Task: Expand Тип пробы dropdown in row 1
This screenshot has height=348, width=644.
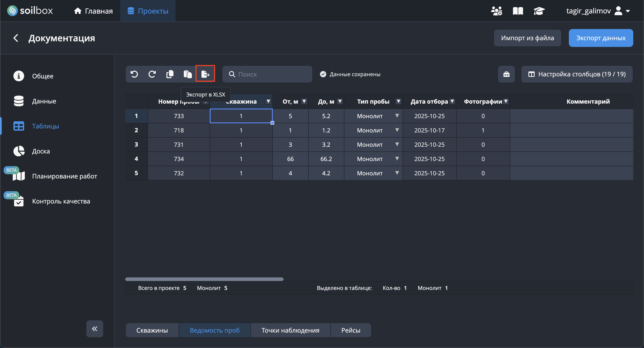Action: (397, 116)
